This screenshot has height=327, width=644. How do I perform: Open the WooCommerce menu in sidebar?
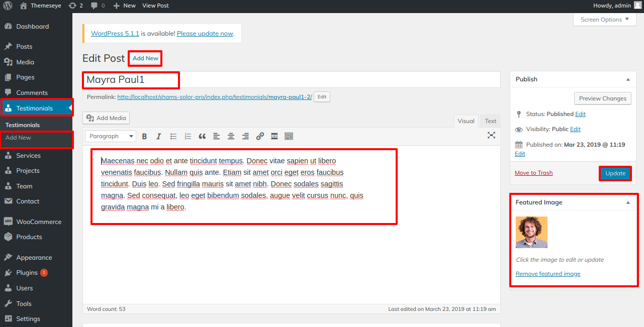(38, 222)
